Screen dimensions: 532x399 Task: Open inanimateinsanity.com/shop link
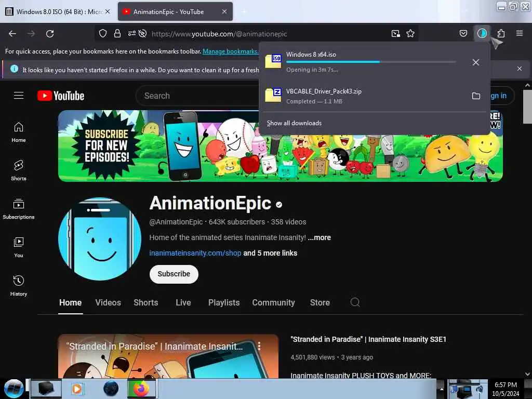coord(195,253)
